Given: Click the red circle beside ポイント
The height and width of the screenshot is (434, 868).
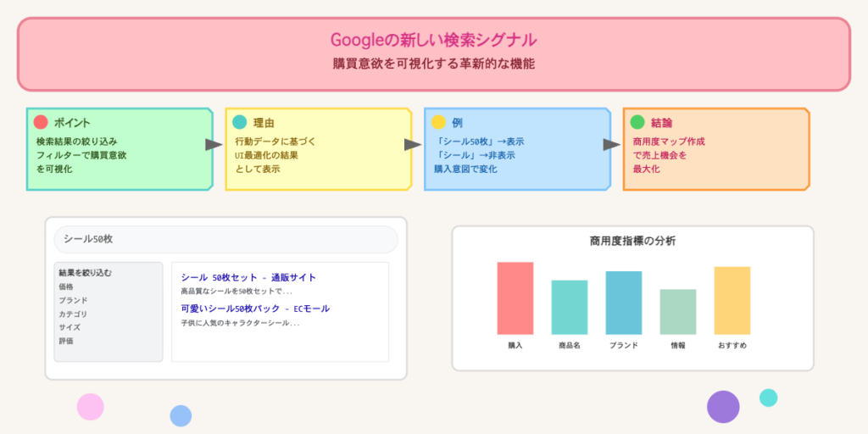Looking at the screenshot, I should (x=41, y=122).
